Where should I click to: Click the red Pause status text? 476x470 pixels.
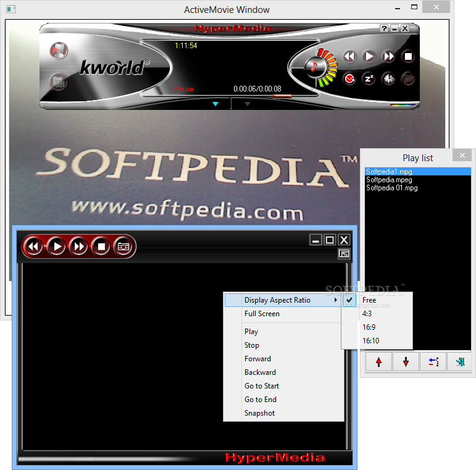(184, 89)
